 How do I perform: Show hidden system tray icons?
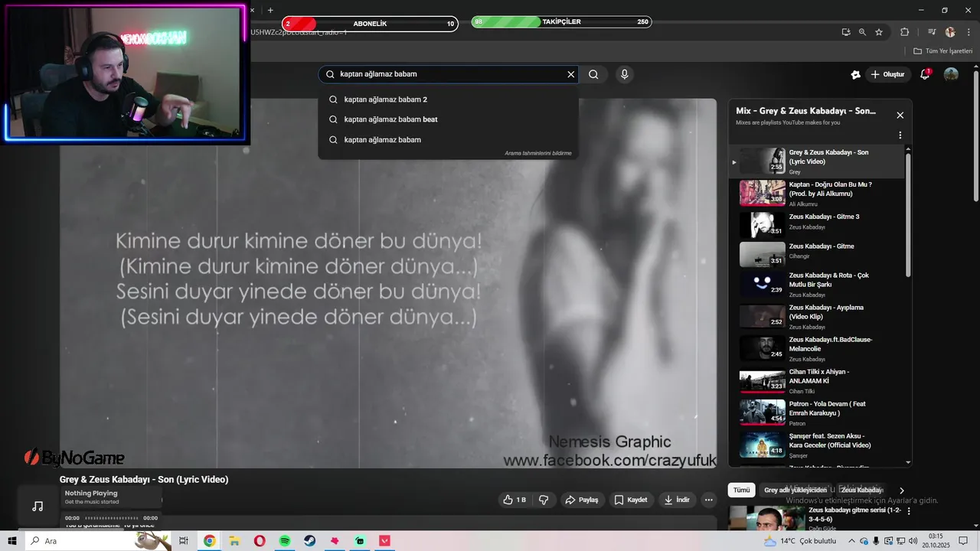[x=851, y=541]
